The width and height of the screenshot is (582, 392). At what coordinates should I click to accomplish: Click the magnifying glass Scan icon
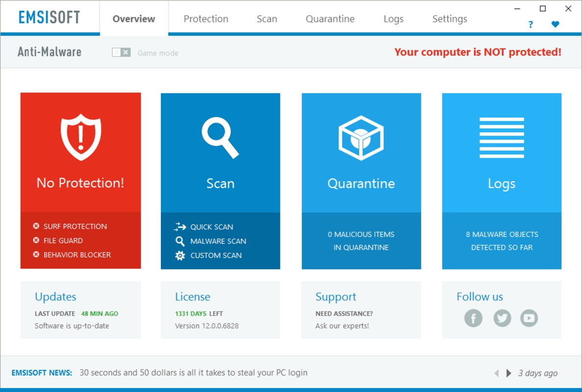click(x=221, y=138)
